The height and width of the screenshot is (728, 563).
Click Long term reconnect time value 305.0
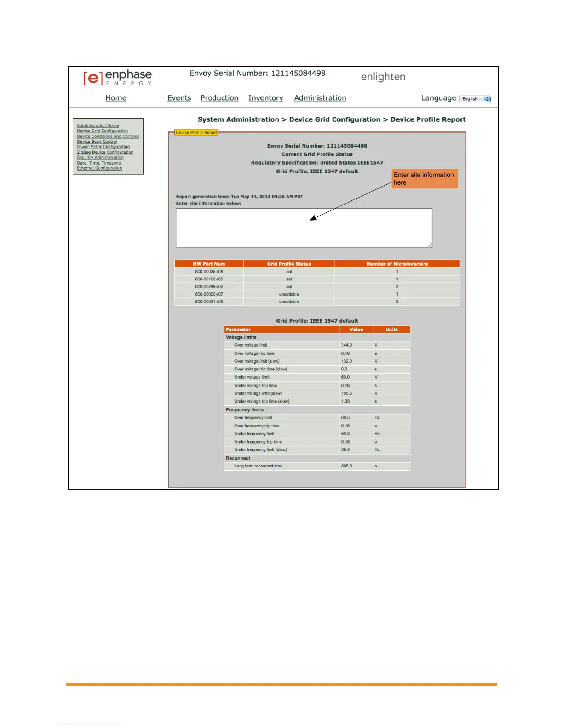[346, 466]
